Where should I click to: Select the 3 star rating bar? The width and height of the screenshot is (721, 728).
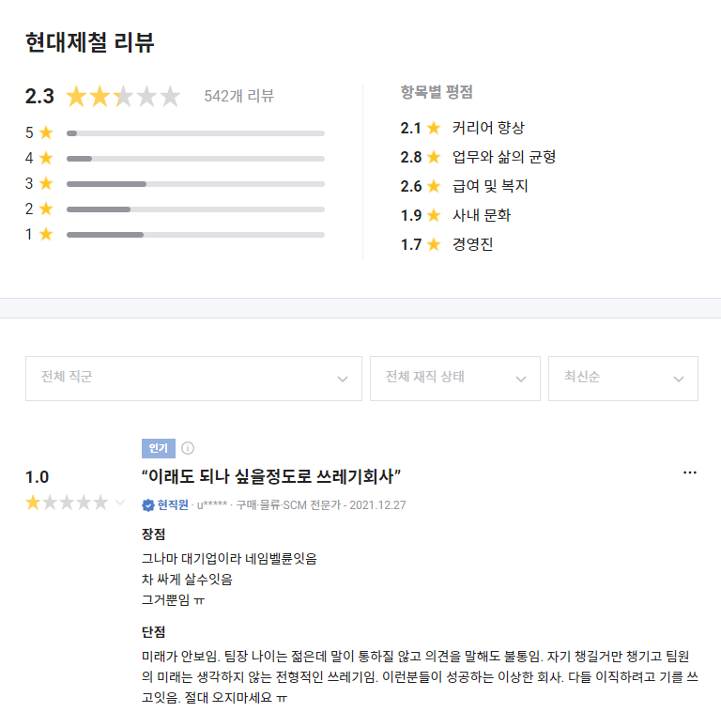coord(195,184)
